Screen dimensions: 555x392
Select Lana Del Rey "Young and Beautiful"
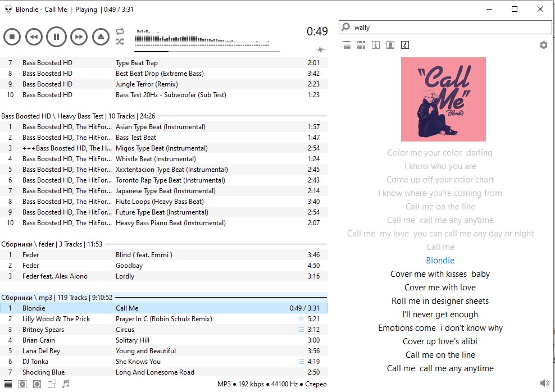click(x=164, y=350)
